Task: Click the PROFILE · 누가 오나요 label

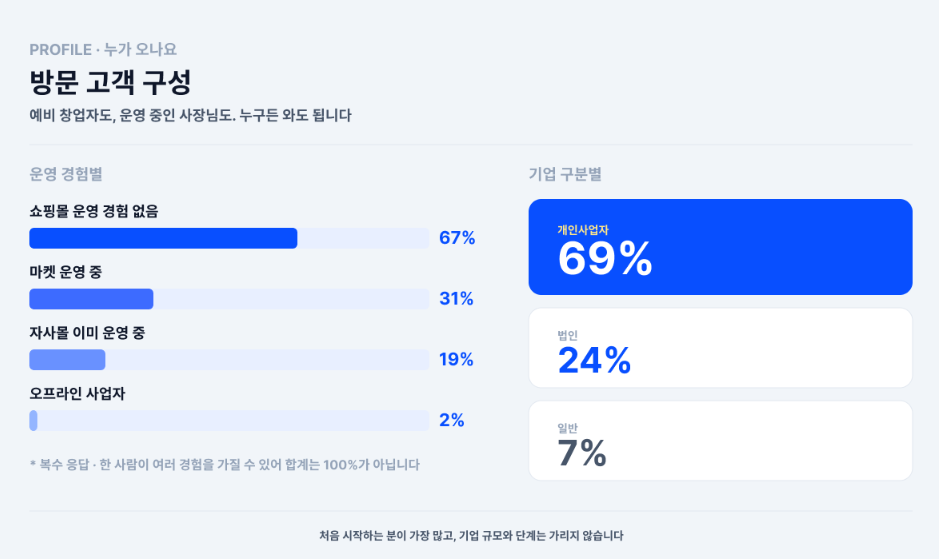Action: coord(103,50)
